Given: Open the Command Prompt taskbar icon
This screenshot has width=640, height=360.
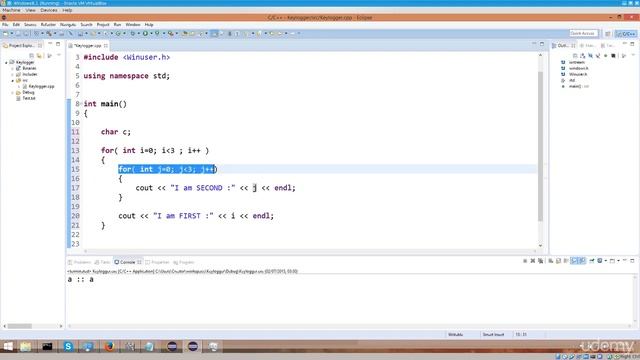Looking at the screenshot, I should point(47,347).
